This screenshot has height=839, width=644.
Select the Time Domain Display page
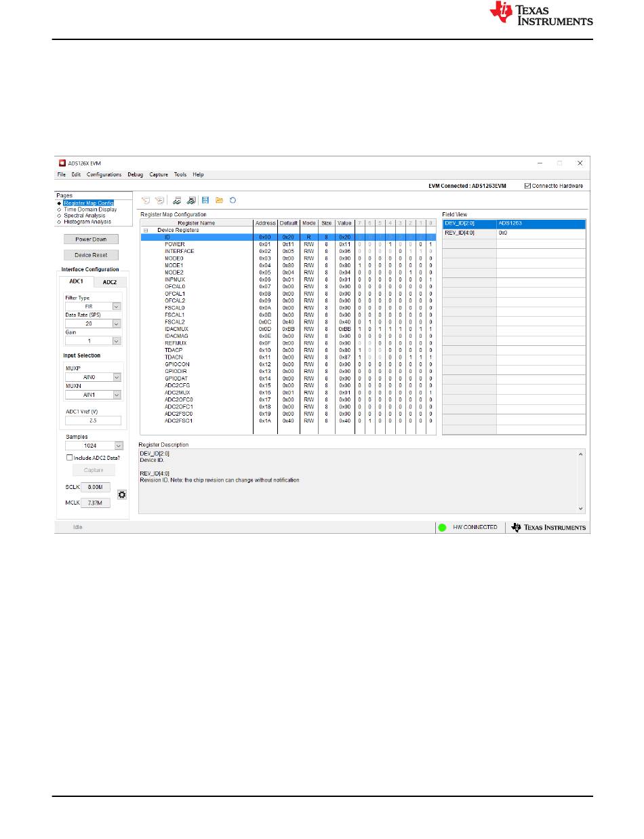(x=90, y=210)
